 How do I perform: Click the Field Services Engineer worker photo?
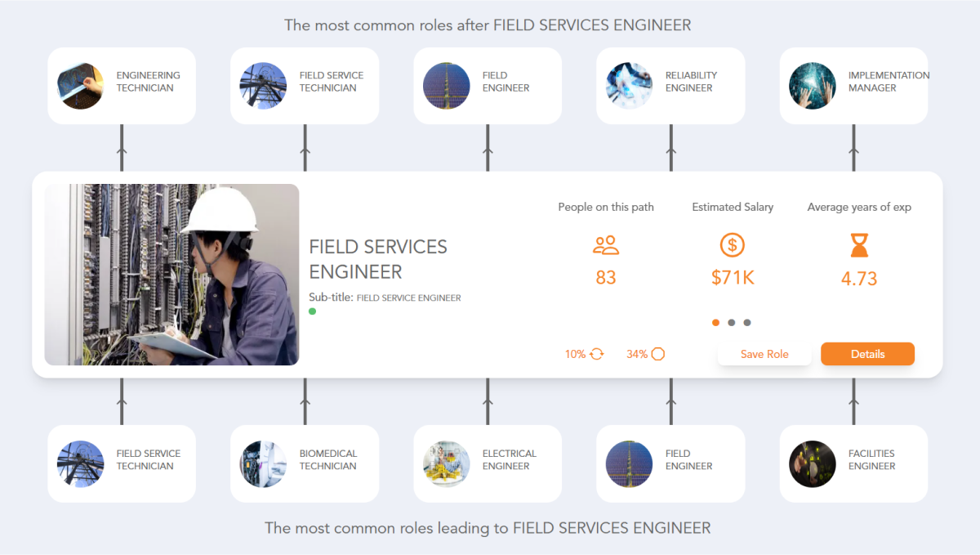click(x=171, y=273)
